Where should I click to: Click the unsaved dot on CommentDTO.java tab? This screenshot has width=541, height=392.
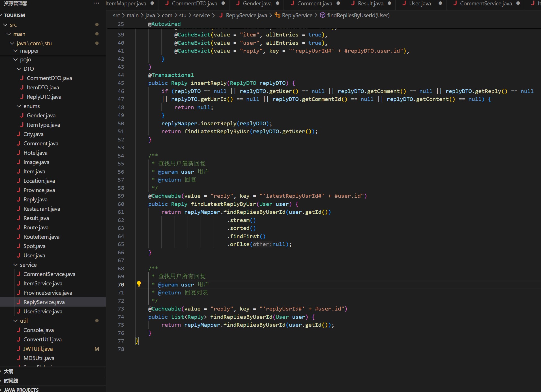coord(223,3)
